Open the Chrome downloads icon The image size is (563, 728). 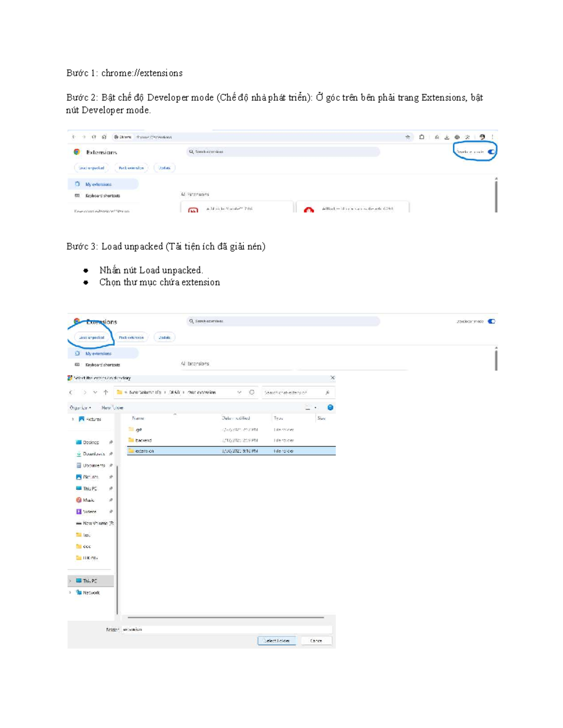tap(447, 137)
